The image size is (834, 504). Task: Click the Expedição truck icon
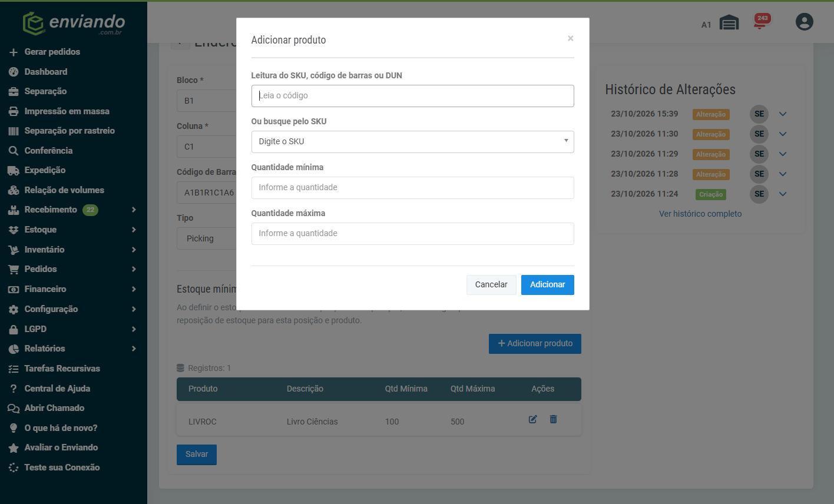point(14,171)
